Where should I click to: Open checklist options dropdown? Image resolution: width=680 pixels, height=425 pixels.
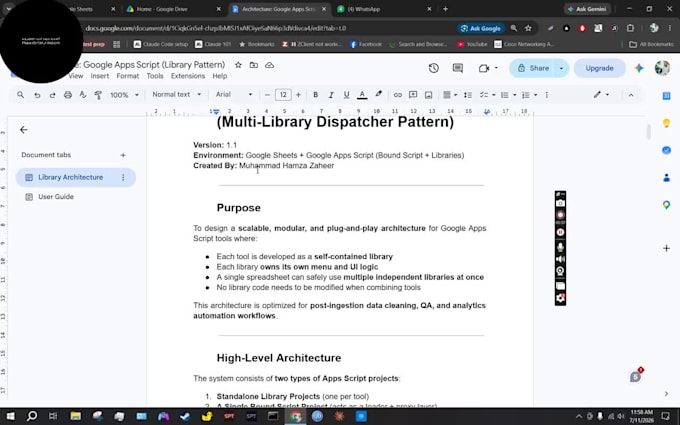click(x=494, y=95)
